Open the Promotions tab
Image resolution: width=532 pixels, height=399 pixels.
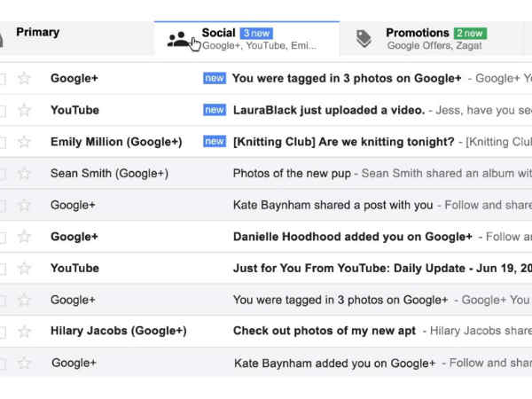pyautogui.click(x=431, y=38)
